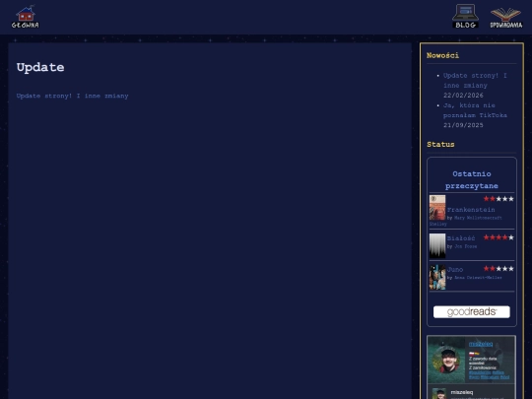This screenshot has width=532, height=399.
Task: Go to the Główna home icon
Action: pos(26,17)
